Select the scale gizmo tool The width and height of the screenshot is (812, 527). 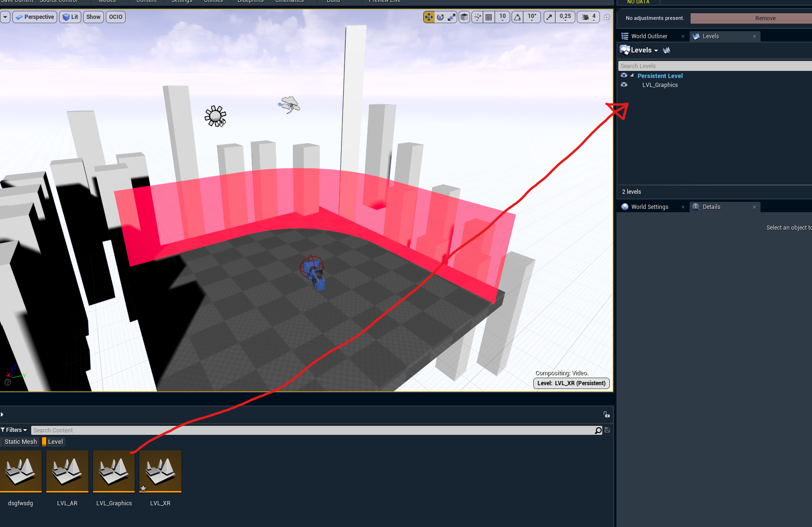[452, 17]
